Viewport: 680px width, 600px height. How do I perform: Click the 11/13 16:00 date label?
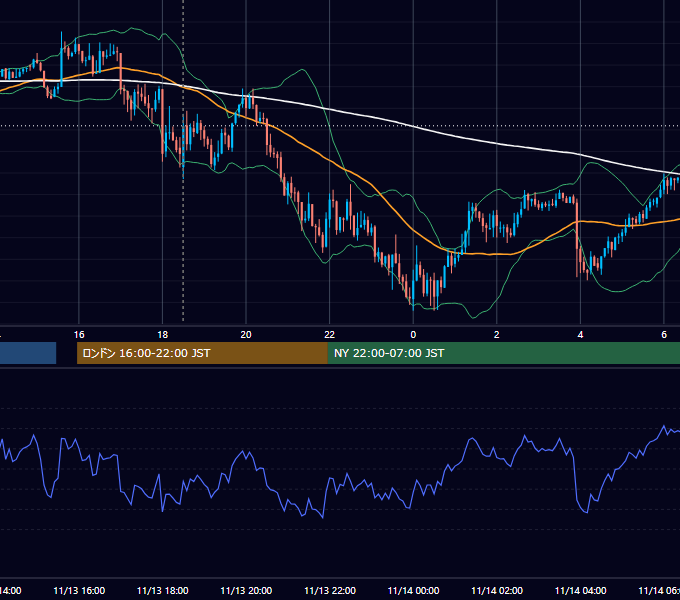(79, 590)
